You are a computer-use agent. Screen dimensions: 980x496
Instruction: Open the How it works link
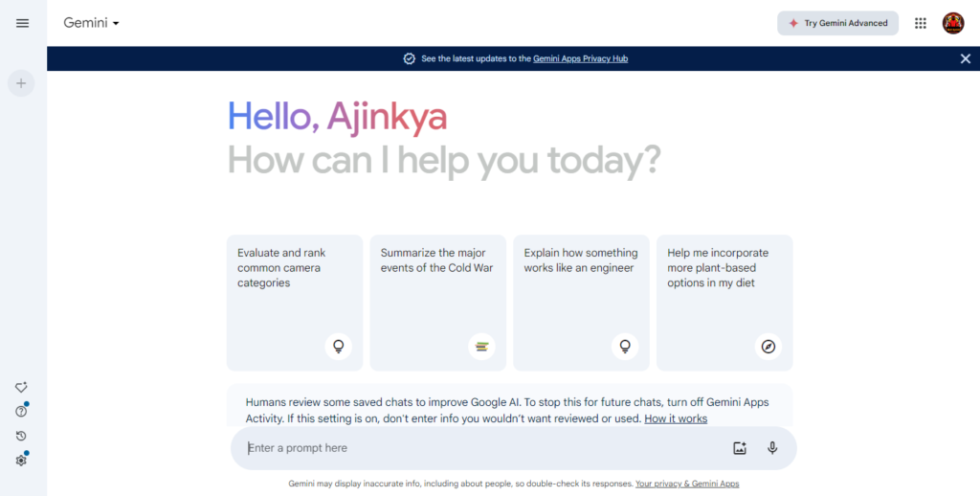[x=676, y=418]
